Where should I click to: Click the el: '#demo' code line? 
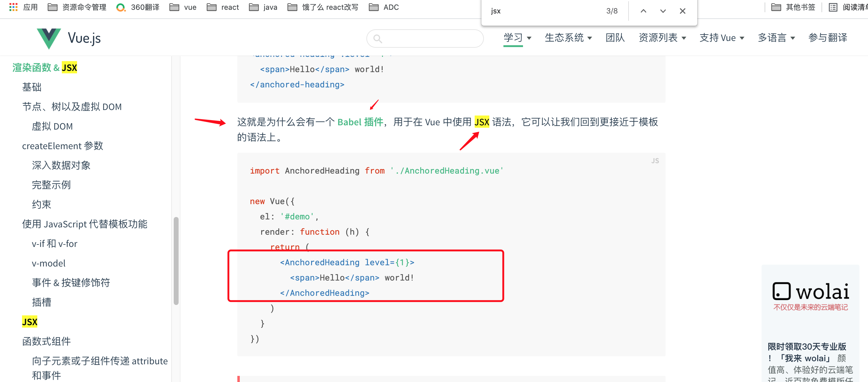(x=289, y=216)
